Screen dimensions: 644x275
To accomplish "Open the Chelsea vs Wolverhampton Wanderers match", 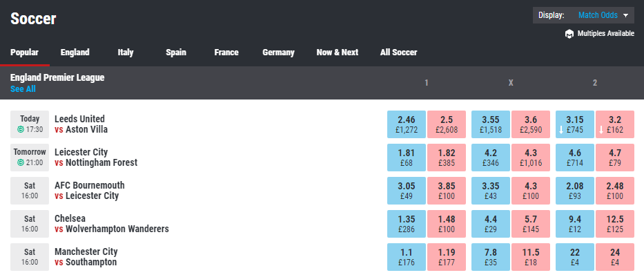I will [x=112, y=224].
